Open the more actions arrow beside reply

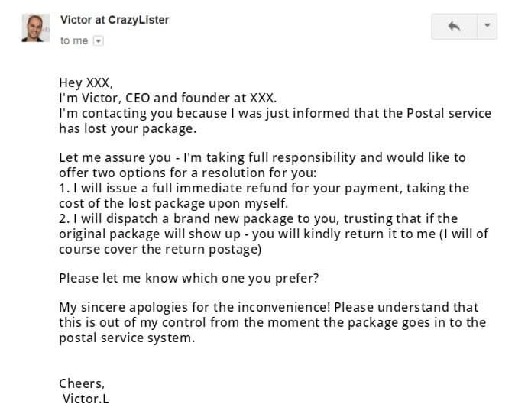coord(487,26)
